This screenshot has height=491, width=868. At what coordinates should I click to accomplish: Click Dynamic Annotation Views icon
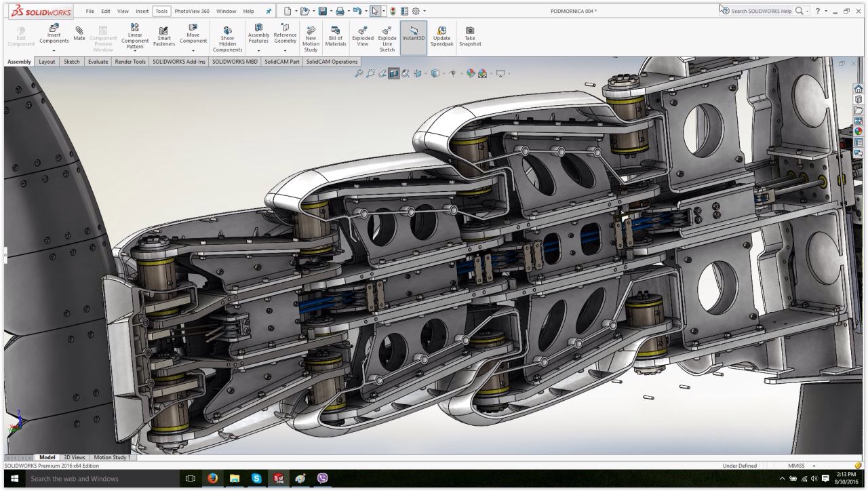(x=406, y=73)
